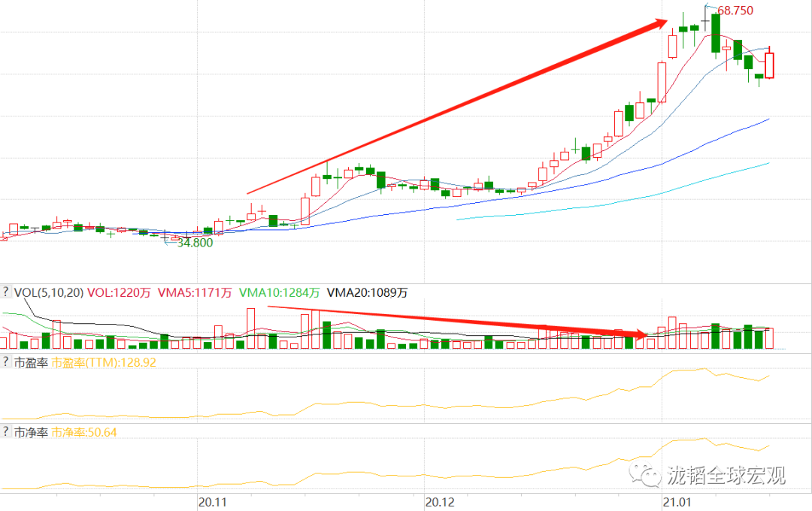Click the last red hollow candlestick
Image resolution: width=812 pixels, height=511 pixels.
pyautogui.click(x=770, y=65)
